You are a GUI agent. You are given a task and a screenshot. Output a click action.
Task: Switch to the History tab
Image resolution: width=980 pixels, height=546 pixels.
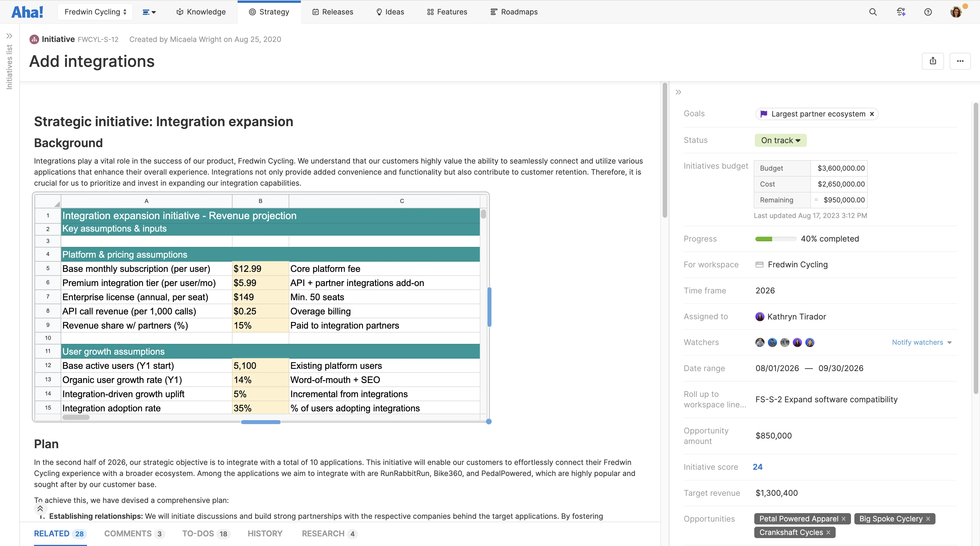pyautogui.click(x=265, y=534)
